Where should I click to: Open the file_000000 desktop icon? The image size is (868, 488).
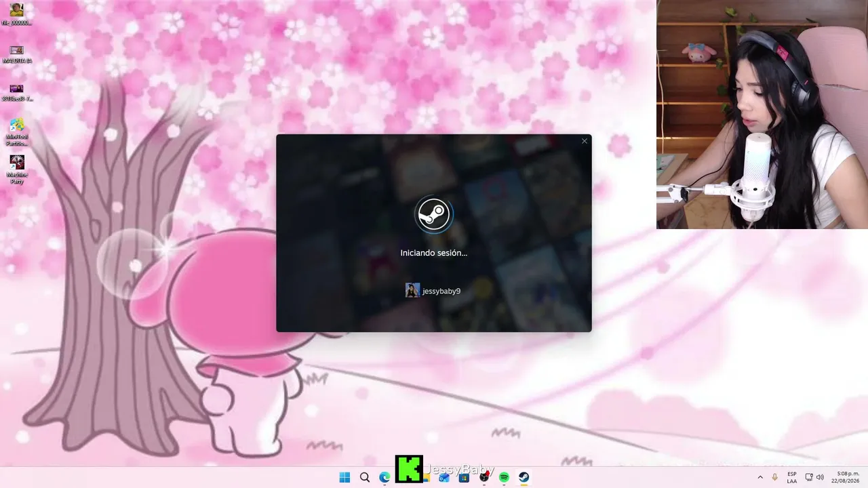point(17,14)
